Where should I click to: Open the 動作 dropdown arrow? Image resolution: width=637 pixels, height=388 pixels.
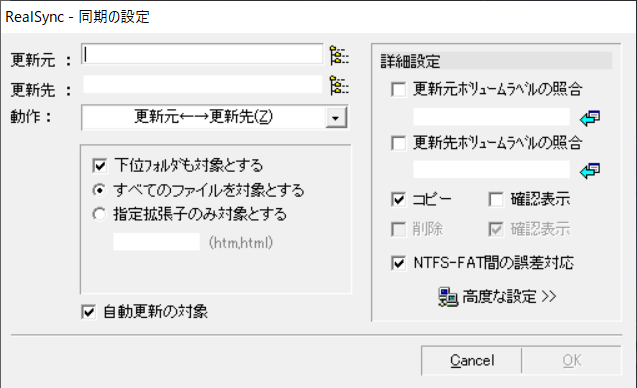336,118
